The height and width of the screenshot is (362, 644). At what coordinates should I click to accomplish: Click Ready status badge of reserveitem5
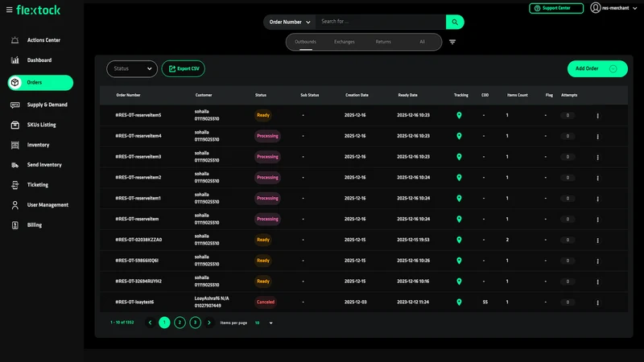[263, 115]
